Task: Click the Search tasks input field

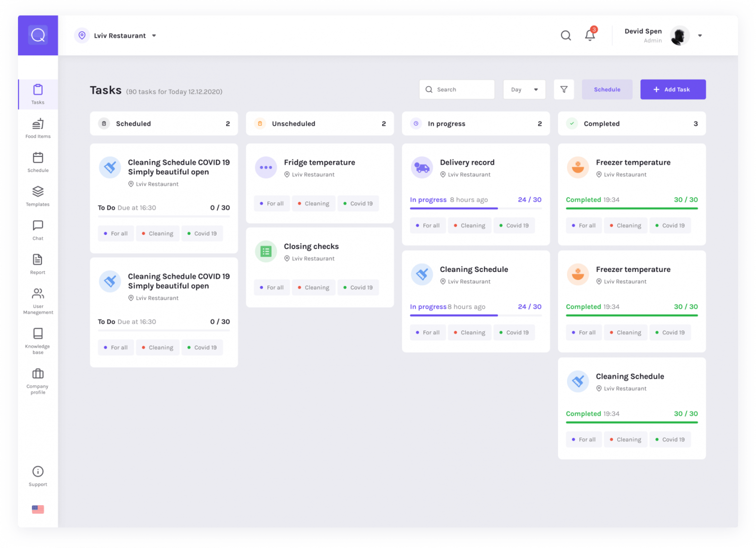Action: pos(457,89)
